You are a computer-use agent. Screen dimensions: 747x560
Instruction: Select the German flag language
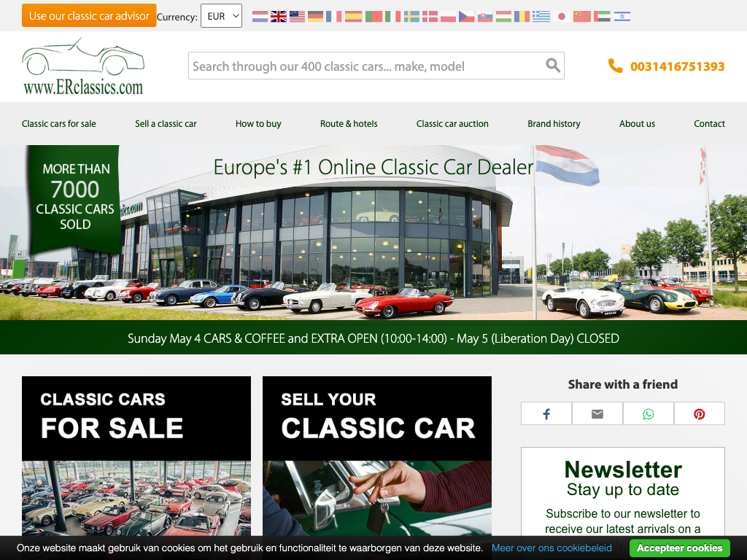[x=316, y=16]
